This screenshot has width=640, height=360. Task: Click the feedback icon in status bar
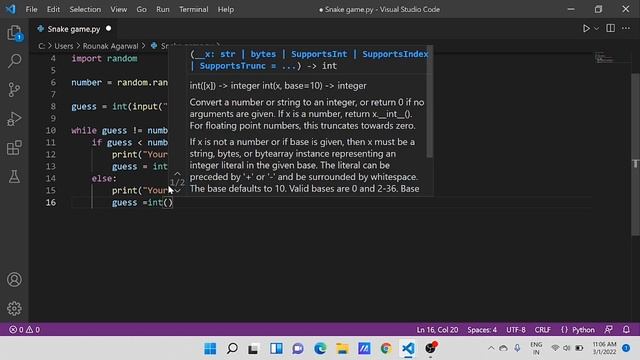(x=609, y=329)
